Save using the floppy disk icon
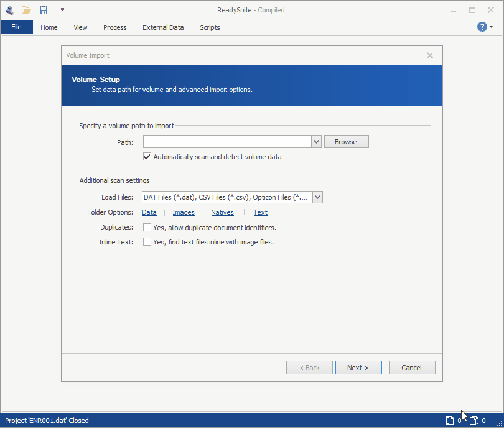This screenshot has height=428, width=504. (44, 10)
